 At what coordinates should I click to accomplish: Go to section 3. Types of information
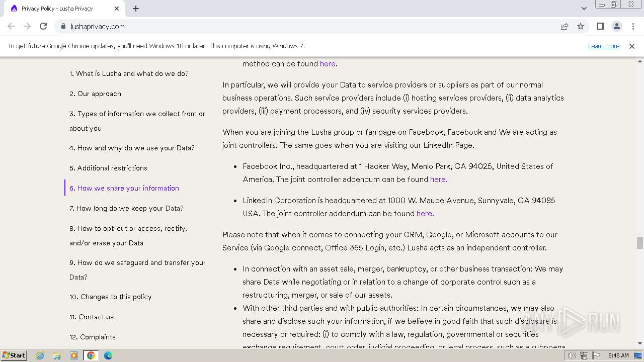click(137, 121)
